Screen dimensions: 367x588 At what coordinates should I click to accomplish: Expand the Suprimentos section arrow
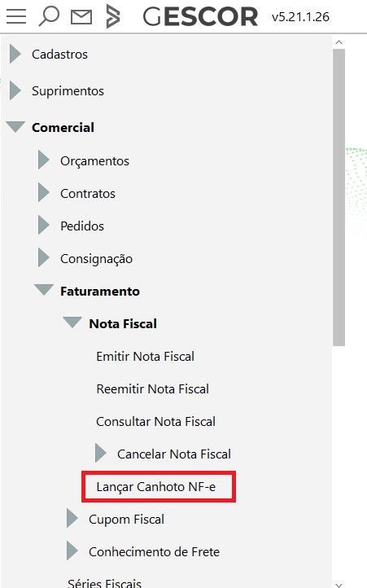15,90
